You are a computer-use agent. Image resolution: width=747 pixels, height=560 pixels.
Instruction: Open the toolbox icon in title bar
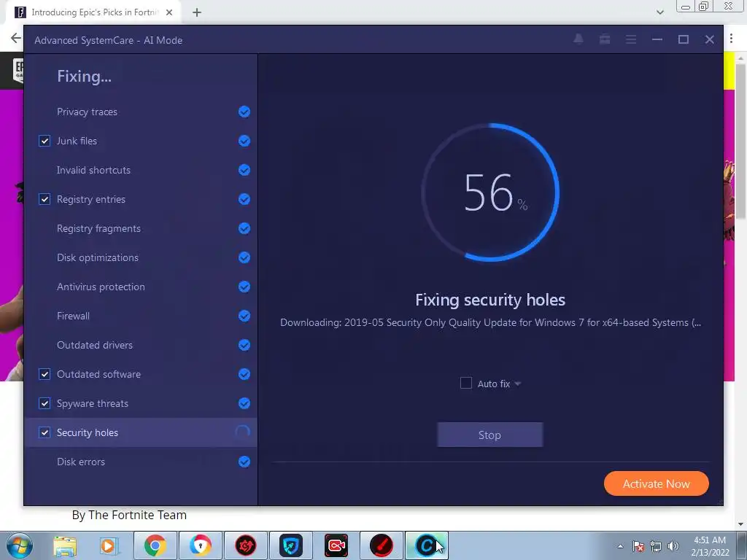tap(605, 39)
